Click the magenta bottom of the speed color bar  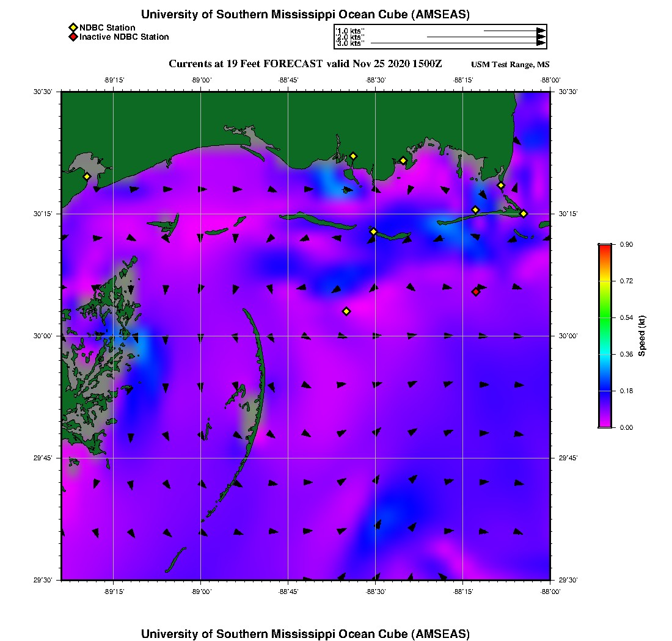pos(605,424)
